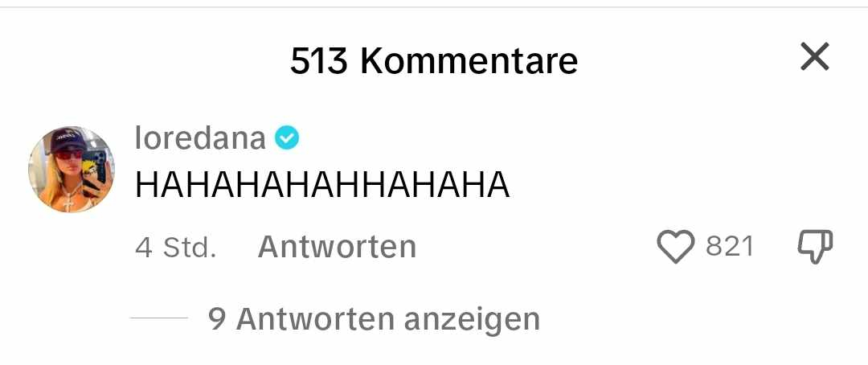View the commenter's sunglasses avatar
The height and width of the screenshot is (365, 868).
72,170
